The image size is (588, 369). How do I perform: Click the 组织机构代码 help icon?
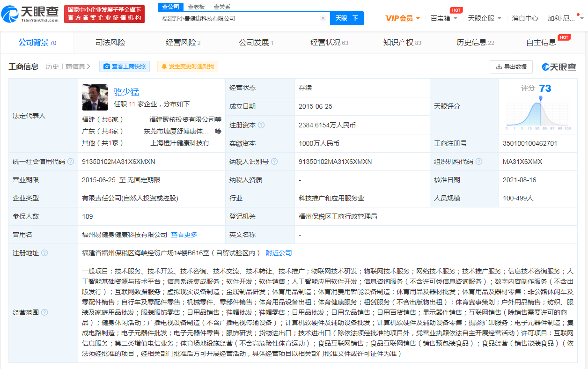[479, 162]
